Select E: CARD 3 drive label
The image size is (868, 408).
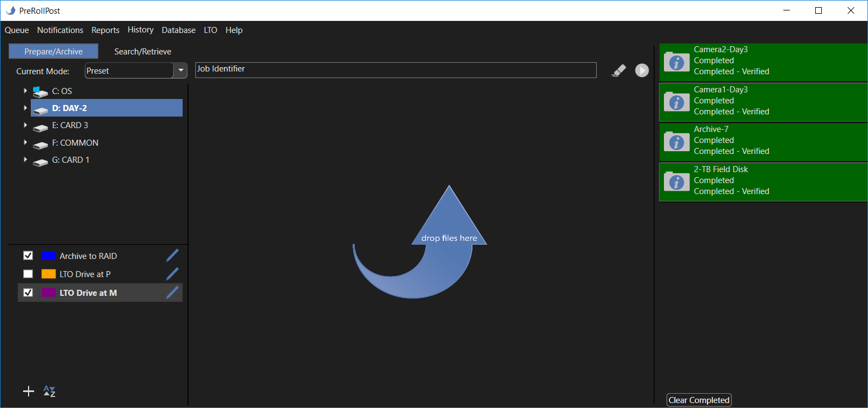(x=70, y=125)
